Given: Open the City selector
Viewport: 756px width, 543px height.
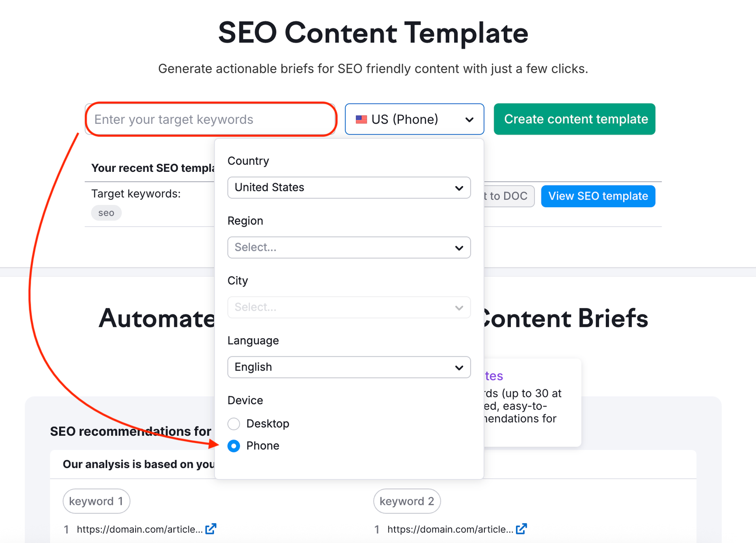Looking at the screenshot, I should click(349, 307).
